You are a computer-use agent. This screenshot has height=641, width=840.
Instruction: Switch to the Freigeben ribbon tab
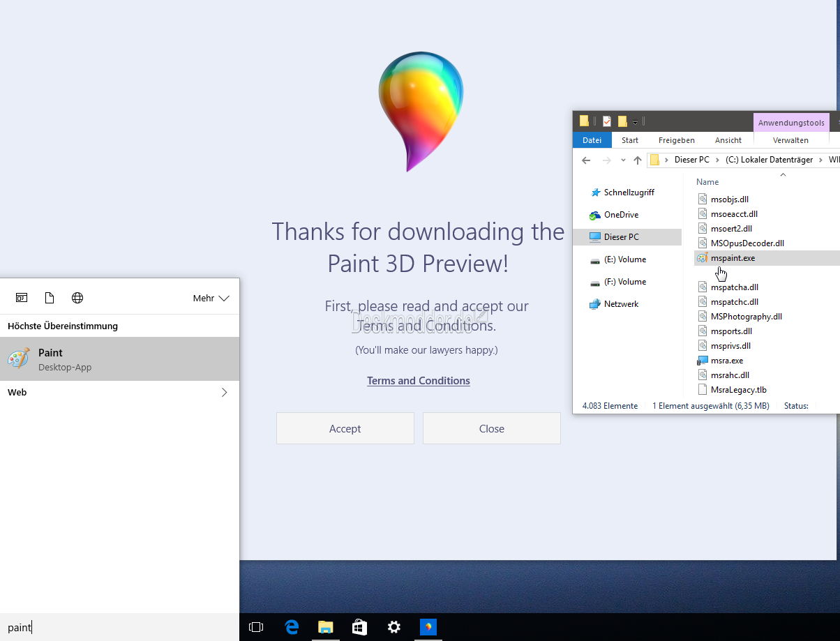click(677, 140)
